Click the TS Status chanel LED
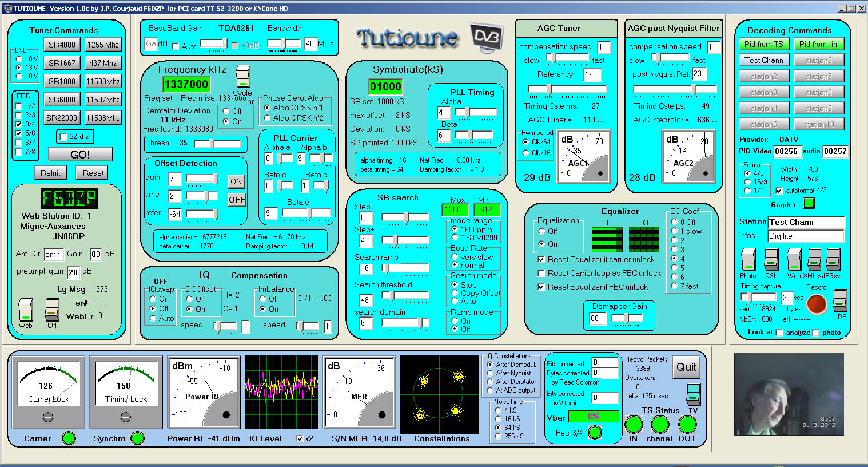Viewport: 868px width, 467px height. pos(659,425)
